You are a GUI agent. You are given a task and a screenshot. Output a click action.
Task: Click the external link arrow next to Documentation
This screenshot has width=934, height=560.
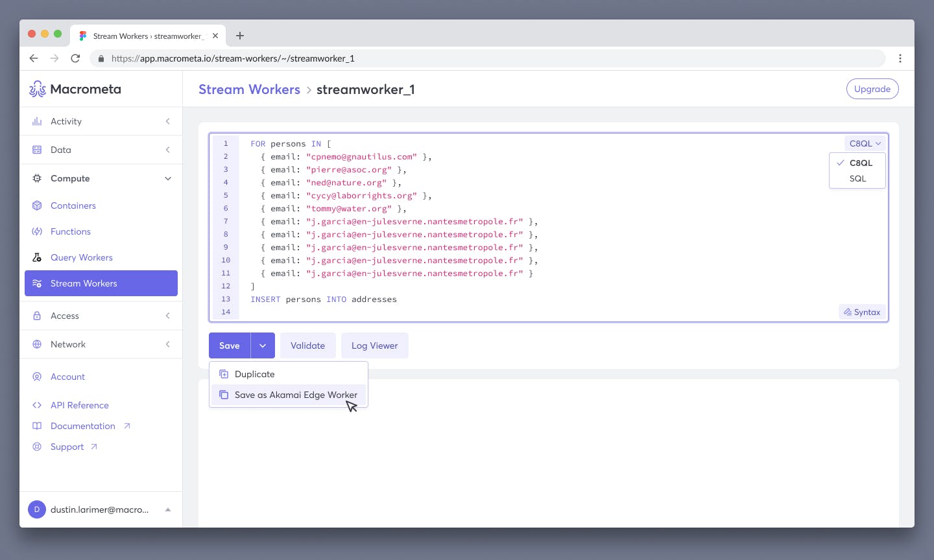[127, 426]
